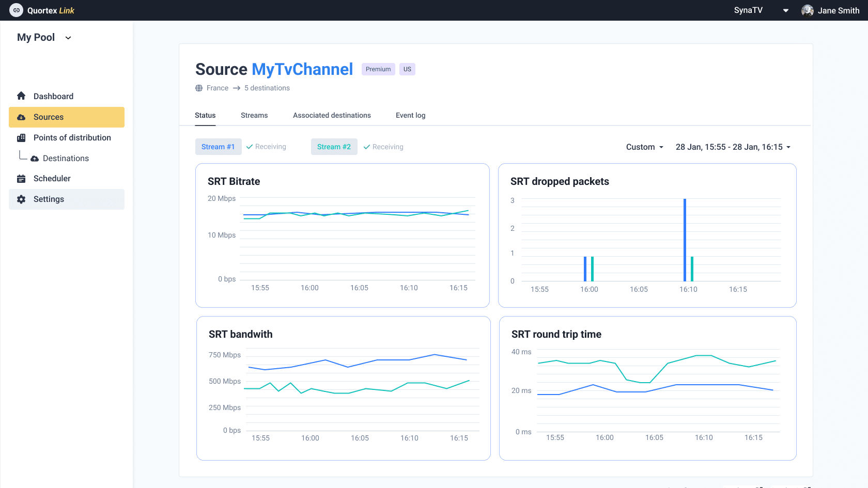Toggle the Stream #2 chip

[334, 147]
